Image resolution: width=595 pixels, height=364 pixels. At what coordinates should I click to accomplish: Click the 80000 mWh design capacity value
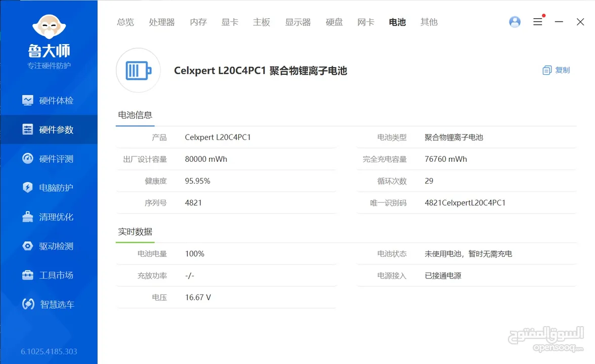[206, 159]
